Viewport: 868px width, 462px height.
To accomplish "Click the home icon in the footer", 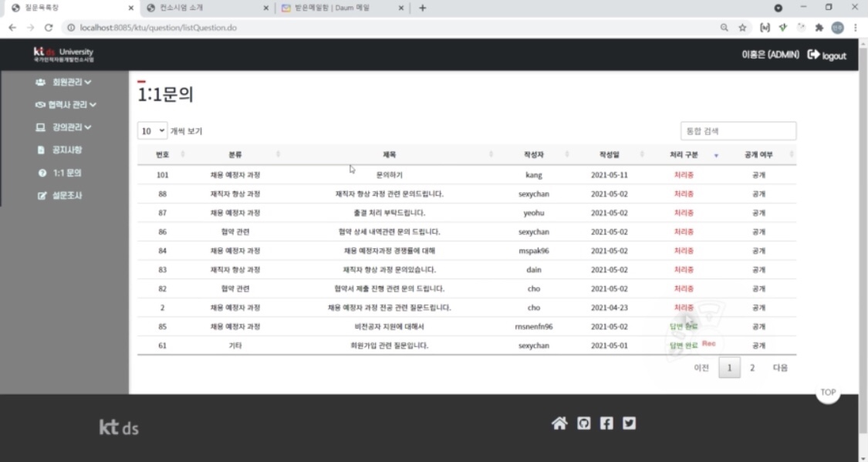I will 559,423.
